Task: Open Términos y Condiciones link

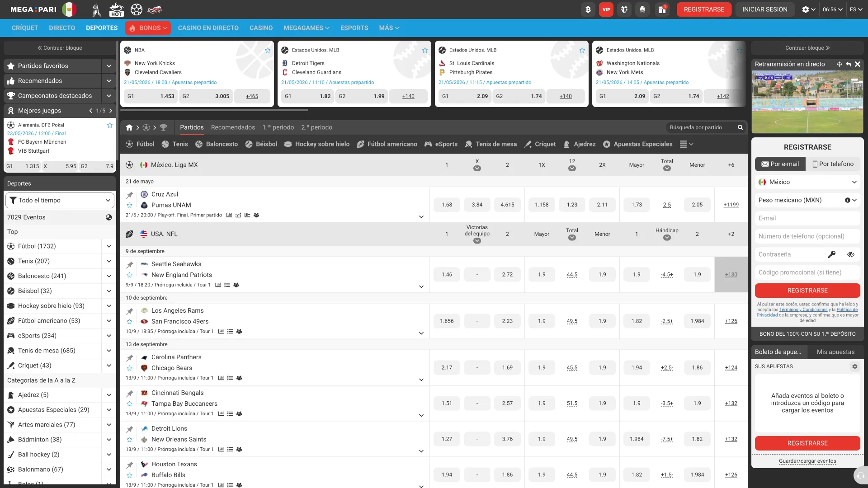Action: pyautogui.click(x=803, y=310)
